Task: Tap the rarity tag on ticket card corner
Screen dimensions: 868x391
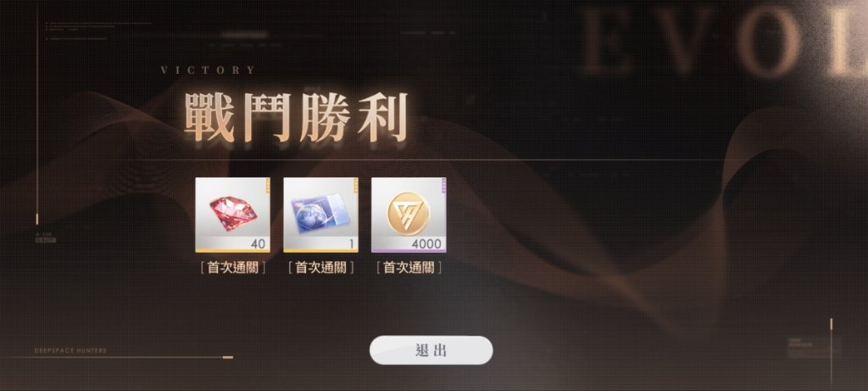Action: pos(355,184)
